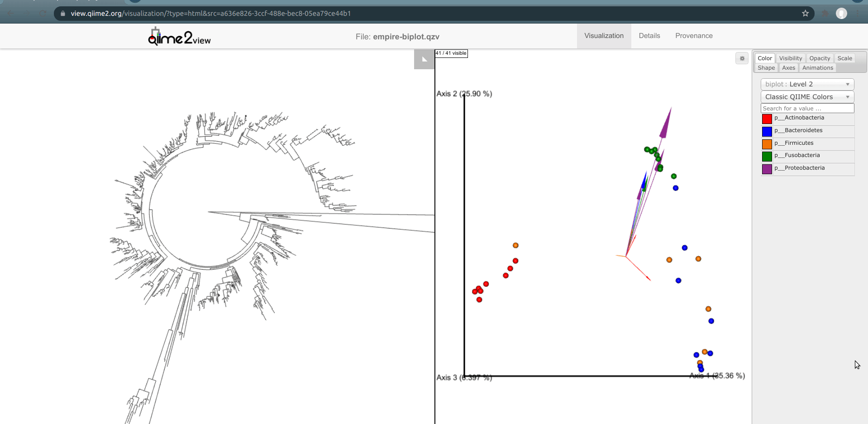Switch to the Details tab
This screenshot has height=424, width=868.
[649, 36]
